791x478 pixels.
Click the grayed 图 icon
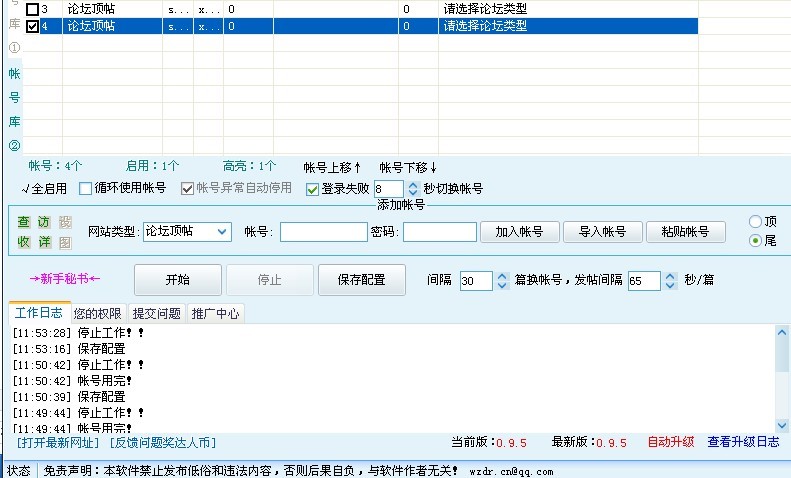(x=64, y=242)
